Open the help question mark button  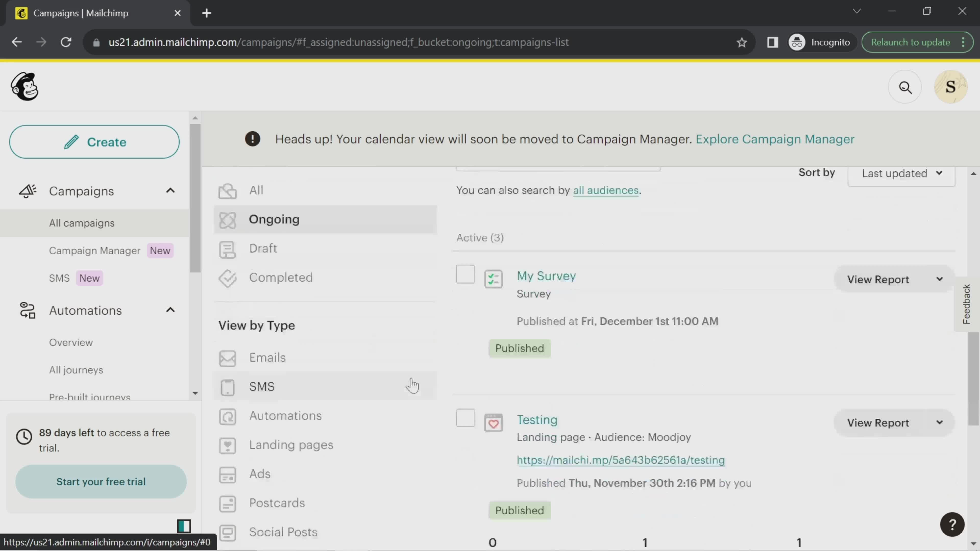[x=952, y=524]
